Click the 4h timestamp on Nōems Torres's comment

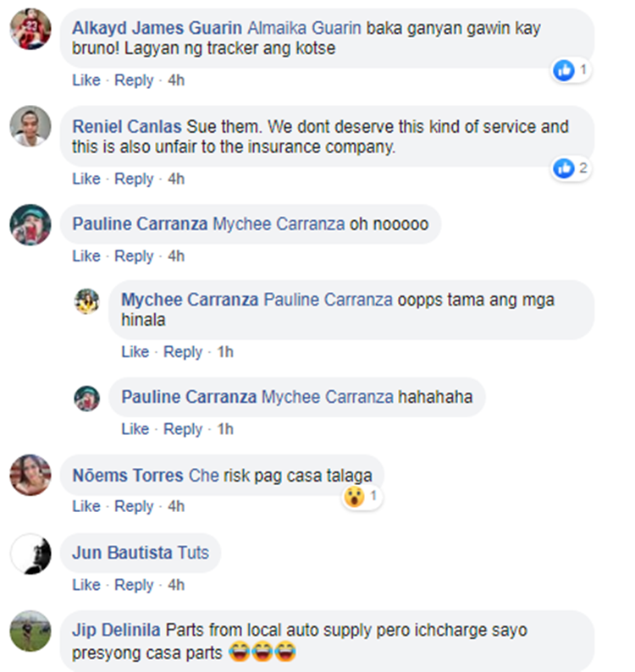[176, 507]
